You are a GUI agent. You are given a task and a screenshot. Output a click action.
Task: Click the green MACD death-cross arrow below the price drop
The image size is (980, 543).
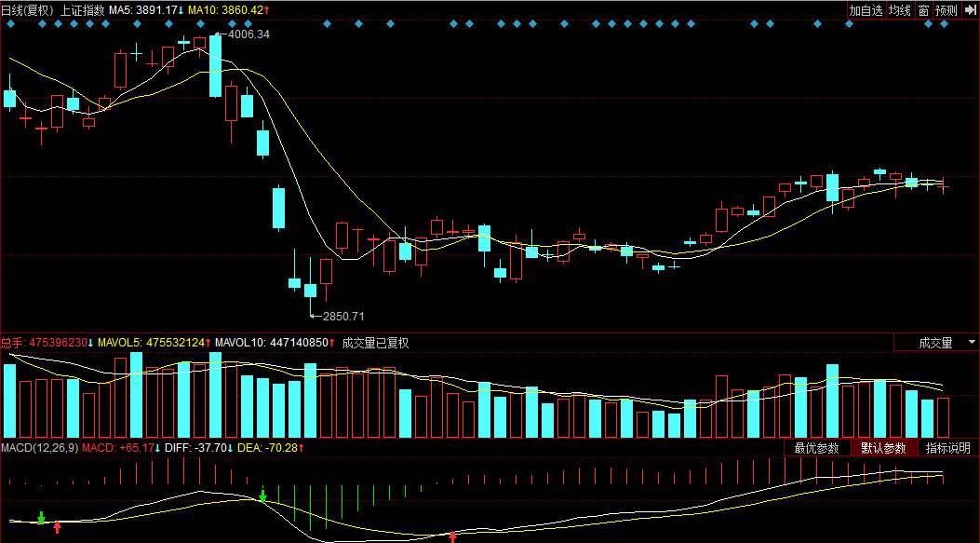tap(262, 495)
